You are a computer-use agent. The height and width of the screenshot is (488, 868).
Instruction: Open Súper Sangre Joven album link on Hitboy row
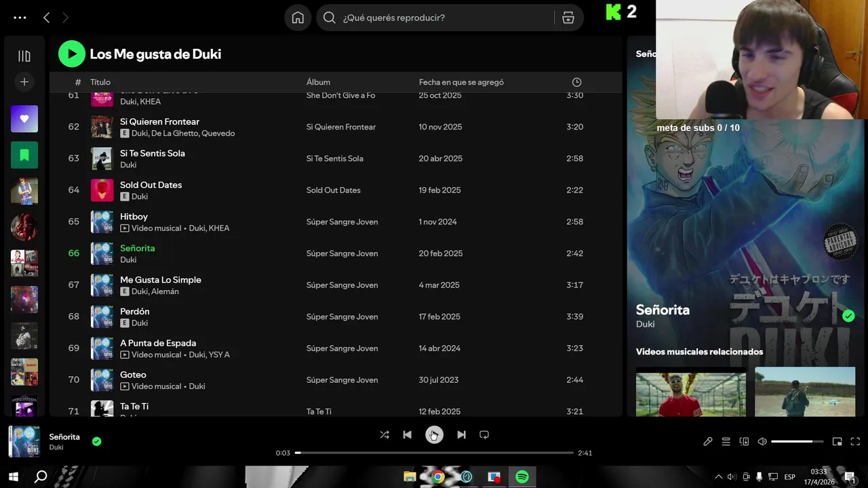click(342, 222)
